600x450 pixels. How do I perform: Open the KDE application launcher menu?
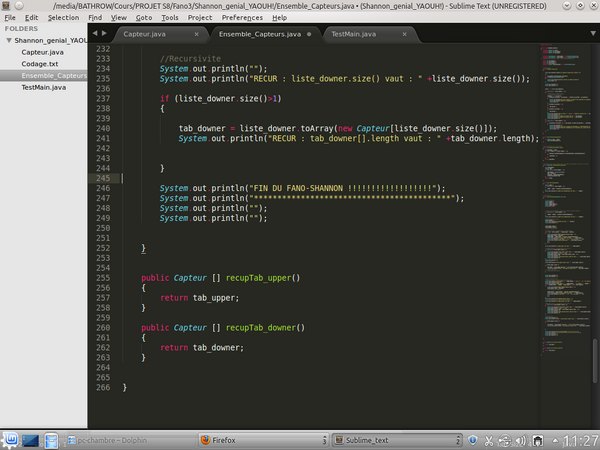11,440
